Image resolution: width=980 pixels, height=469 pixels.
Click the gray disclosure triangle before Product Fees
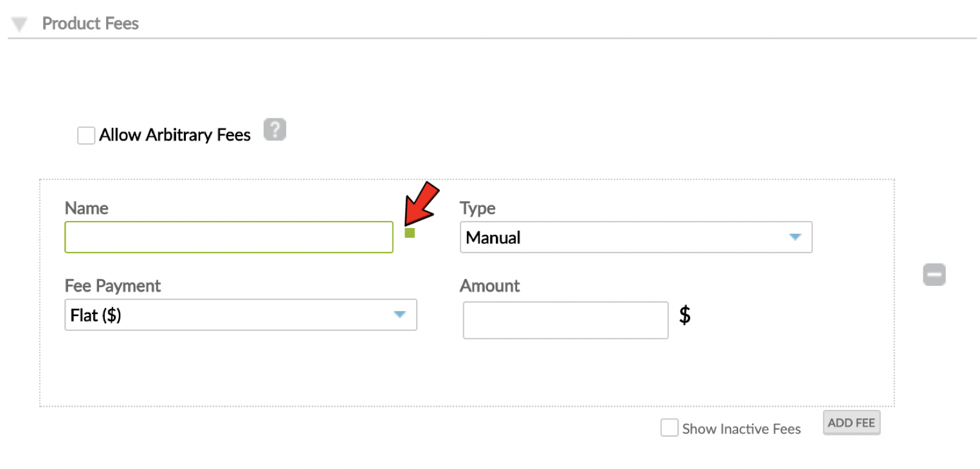coord(19,23)
